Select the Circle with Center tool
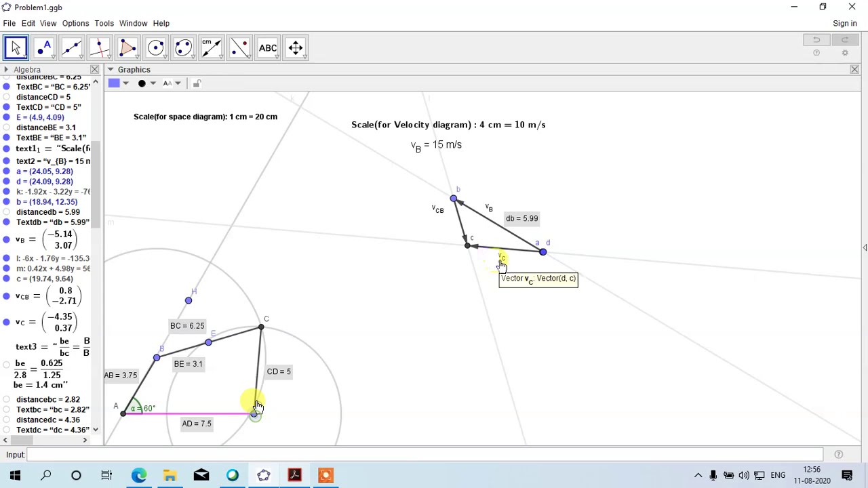 [x=155, y=47]
